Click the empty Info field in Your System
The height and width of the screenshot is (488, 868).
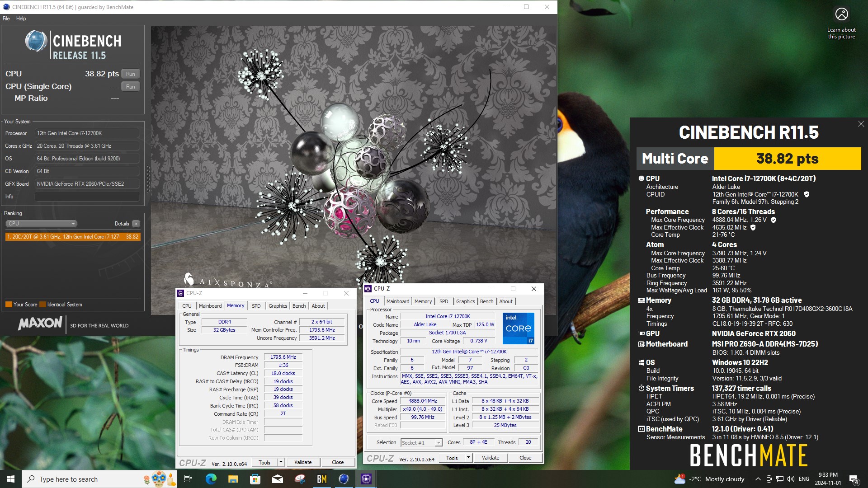click(x=87, y=197)
